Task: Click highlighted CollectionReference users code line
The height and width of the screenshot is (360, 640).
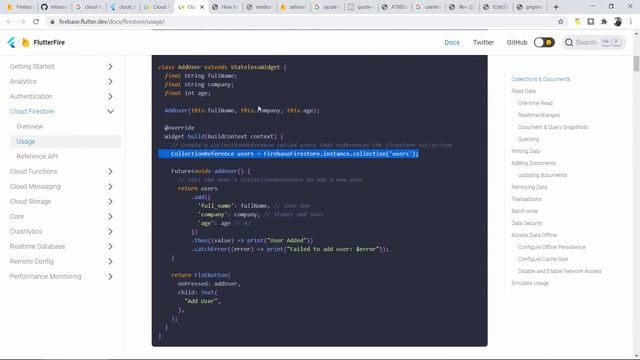Action: coord(289,154)
